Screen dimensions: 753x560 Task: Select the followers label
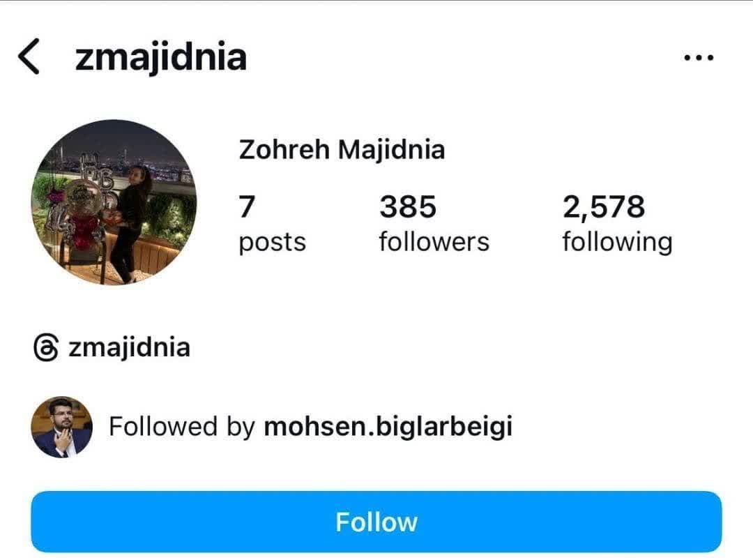coord(434,241)
